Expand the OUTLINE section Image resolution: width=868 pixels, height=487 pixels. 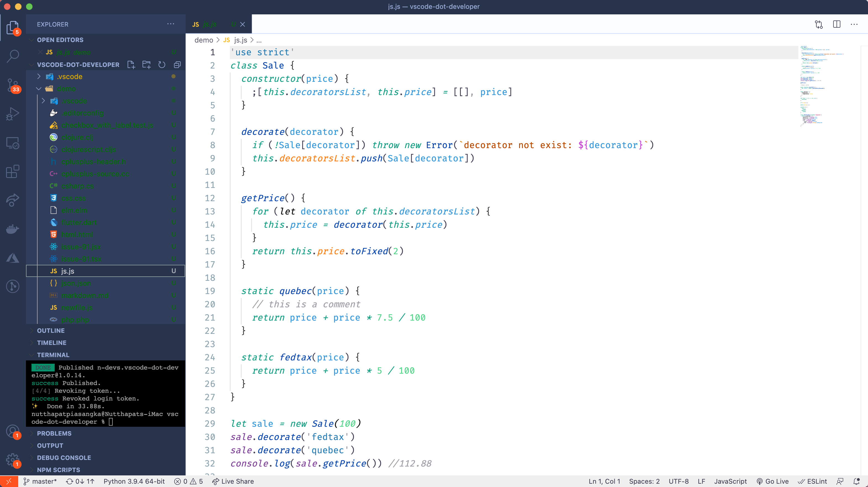click(x=51, y=331)
